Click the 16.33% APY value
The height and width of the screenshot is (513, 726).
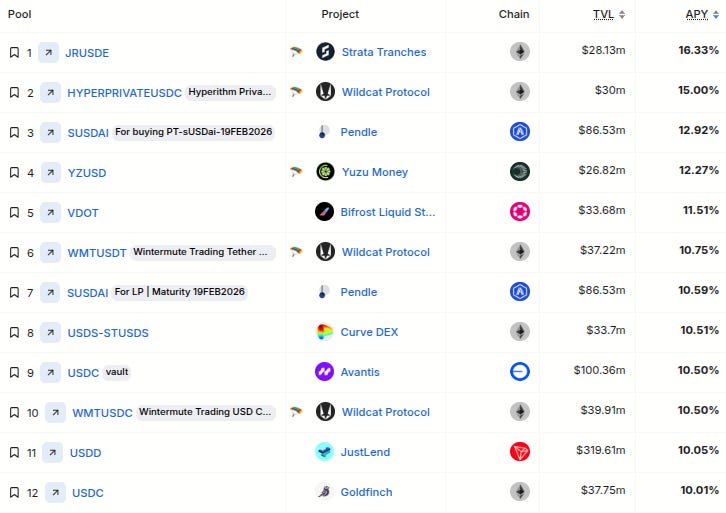click(x=698, y=50)
